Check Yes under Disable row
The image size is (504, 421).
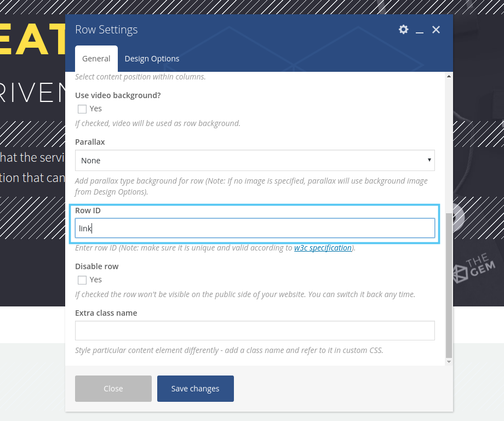(82, 280)
